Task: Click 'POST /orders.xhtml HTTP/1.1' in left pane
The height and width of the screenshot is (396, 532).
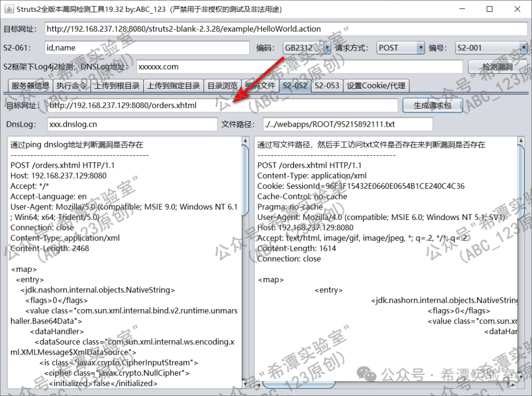Action: click(63, 165)
